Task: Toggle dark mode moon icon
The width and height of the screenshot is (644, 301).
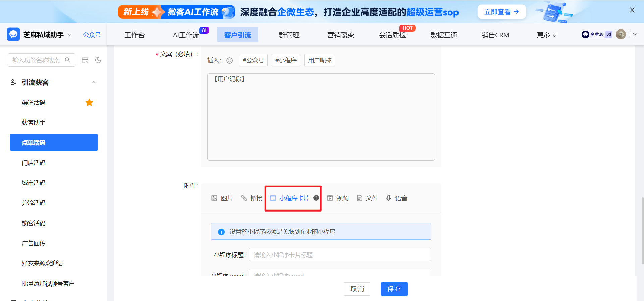Action: coord(98,60)
